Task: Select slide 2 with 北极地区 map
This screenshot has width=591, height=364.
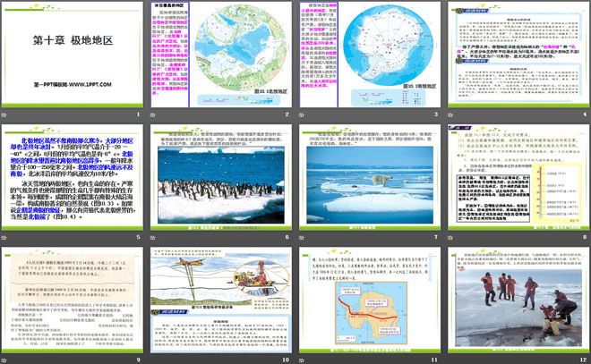Action: [x=221, y=55]
